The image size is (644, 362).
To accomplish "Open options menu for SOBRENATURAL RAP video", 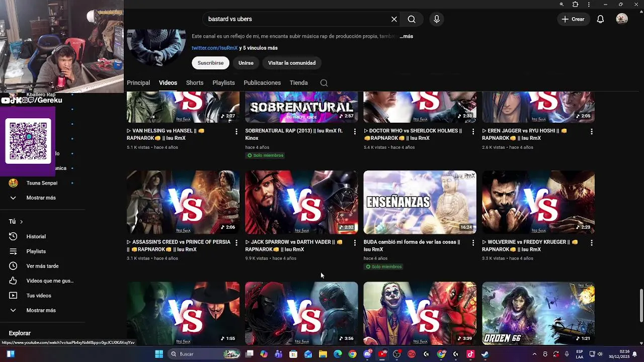I will (355, 131).
